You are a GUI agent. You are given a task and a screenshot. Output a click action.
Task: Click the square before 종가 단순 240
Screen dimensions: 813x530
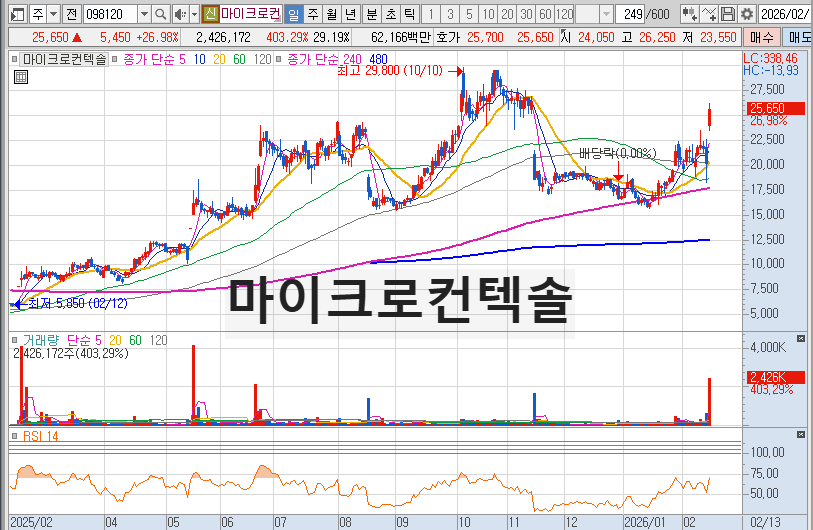pos(278,60)
